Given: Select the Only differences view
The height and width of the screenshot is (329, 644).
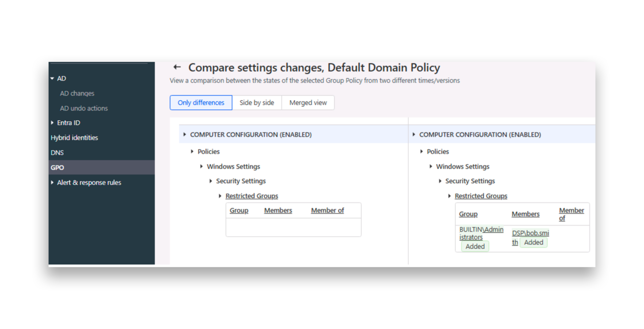Looking at the screenshot, I should click(201, 103).
